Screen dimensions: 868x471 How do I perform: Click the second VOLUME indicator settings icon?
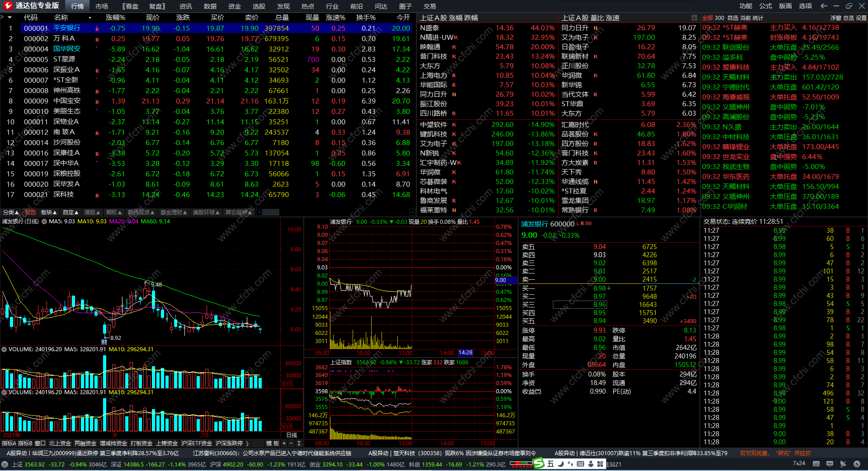click(4, 392)
